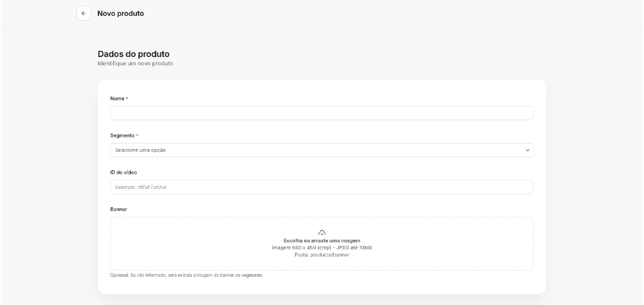Click the 'Opcional. Se não informado' helper note

(x=186, y=275)
